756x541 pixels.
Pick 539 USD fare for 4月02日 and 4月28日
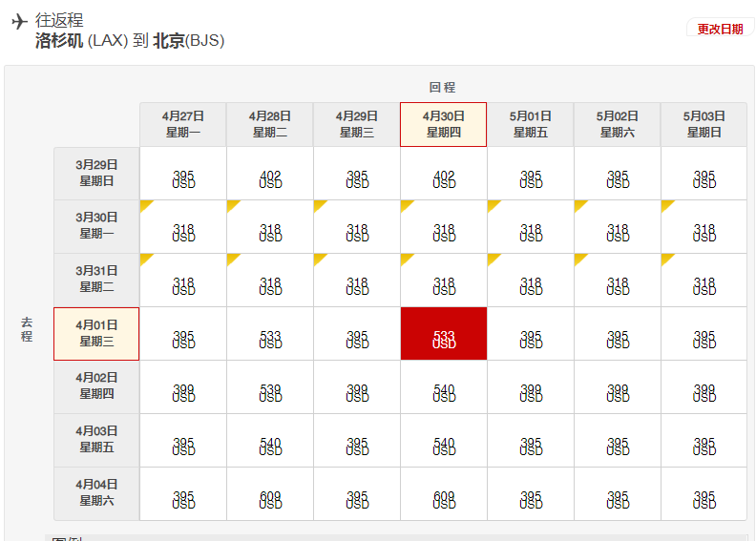coord(270,387)
